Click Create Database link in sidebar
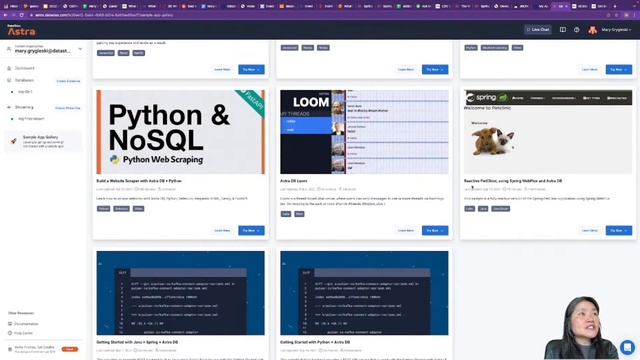This screenshot has width=640, height=360. (68, 81)
